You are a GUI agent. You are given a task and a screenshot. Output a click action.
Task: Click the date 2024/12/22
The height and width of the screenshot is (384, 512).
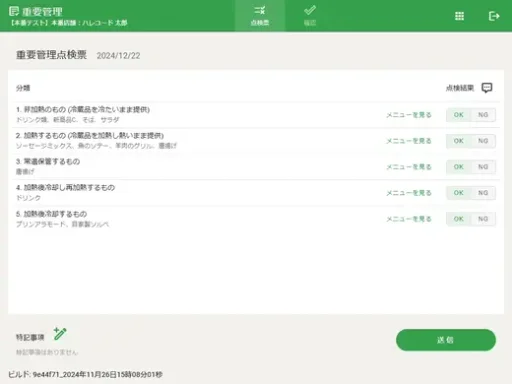pyautogui.click(x=118, y=56)
